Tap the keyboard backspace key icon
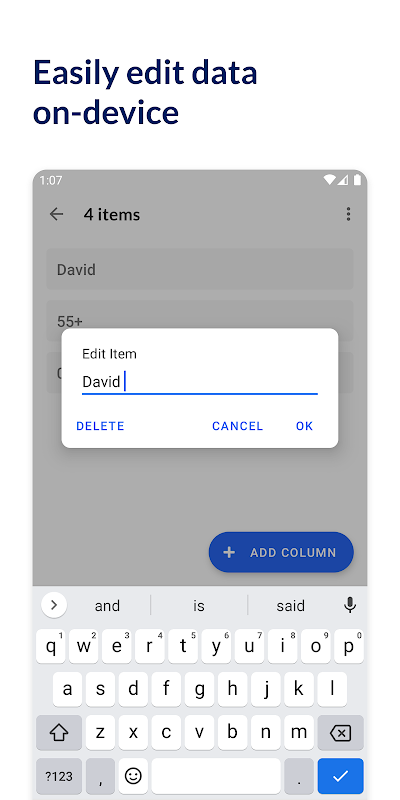400x800 pixels. point(340,733)
